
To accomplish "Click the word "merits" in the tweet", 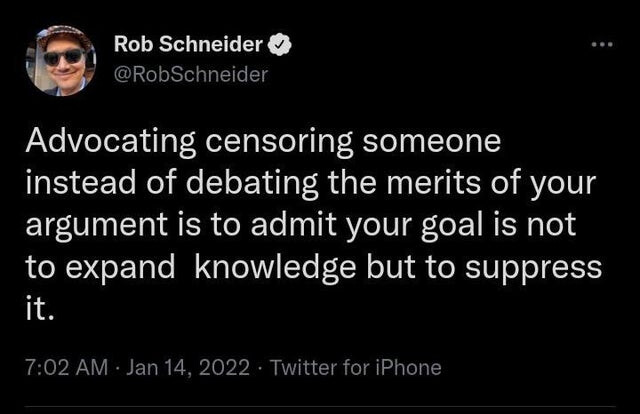I will click(x=433, y=183).
